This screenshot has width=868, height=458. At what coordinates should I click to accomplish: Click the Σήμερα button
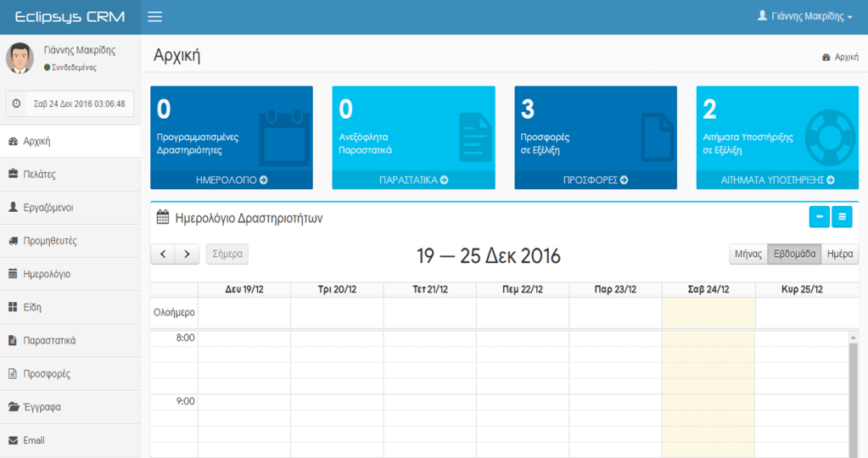(227, 254)
